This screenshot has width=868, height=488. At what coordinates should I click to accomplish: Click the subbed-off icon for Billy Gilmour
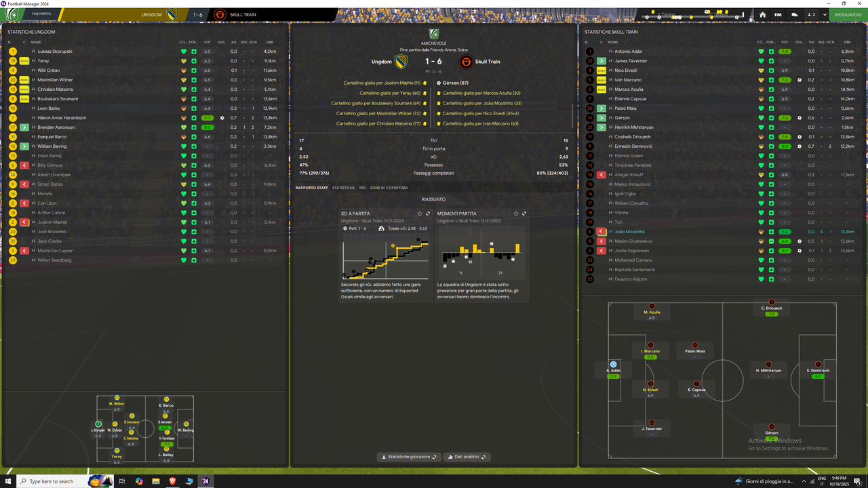point(24,165)
